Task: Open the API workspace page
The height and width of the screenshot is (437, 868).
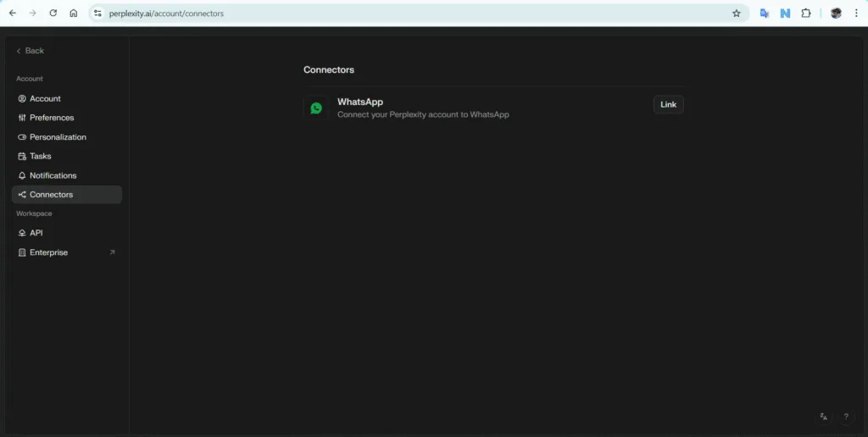Action: [66, 233]
